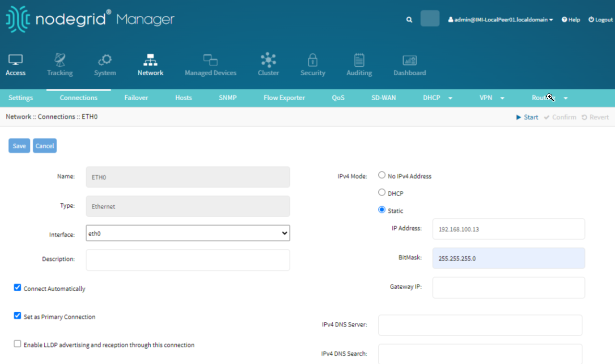Switch to the QoS tab
Viewport: 615px width, 364px height.
point(338,98)
